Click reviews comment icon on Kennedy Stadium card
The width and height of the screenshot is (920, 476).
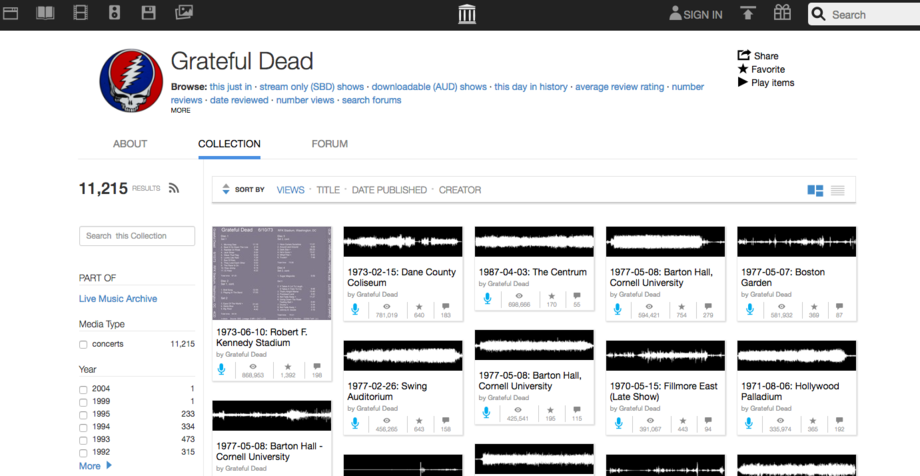[317, 367]
